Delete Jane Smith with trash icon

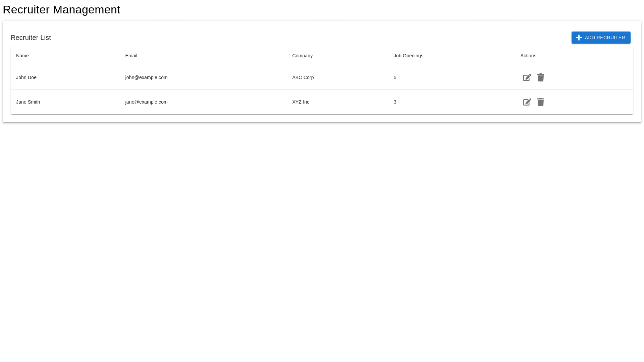pyautogui.click(x=540, y=102)
